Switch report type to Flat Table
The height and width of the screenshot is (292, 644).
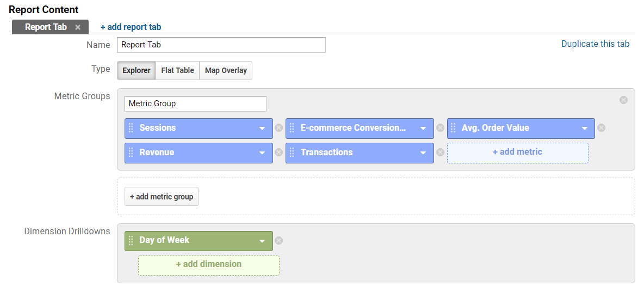(177, 70)
